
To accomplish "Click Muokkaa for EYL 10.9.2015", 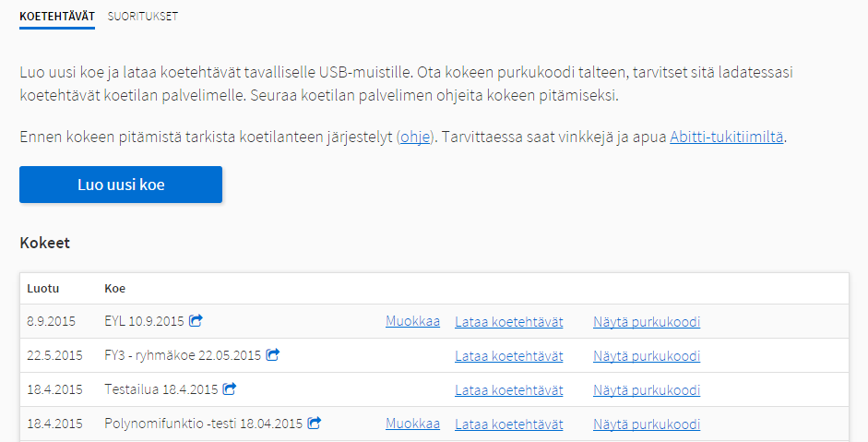I will point(413,321).
